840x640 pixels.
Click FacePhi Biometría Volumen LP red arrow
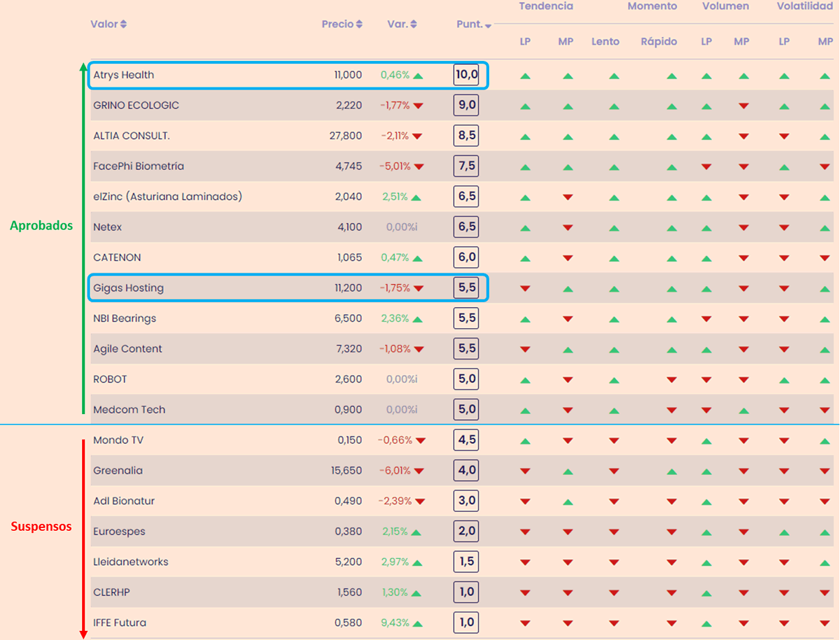[707, 167]
